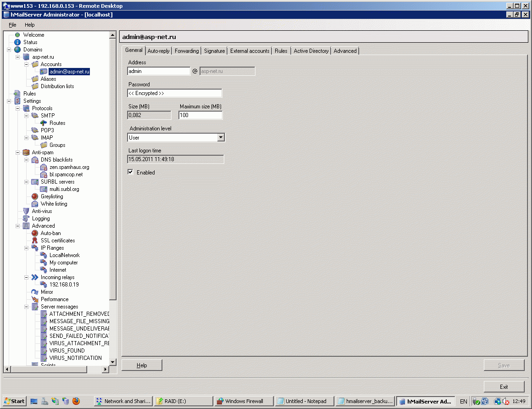Open the account's Advanced tab
Viewport: 532px width, 409px height.
pos(345,51)
